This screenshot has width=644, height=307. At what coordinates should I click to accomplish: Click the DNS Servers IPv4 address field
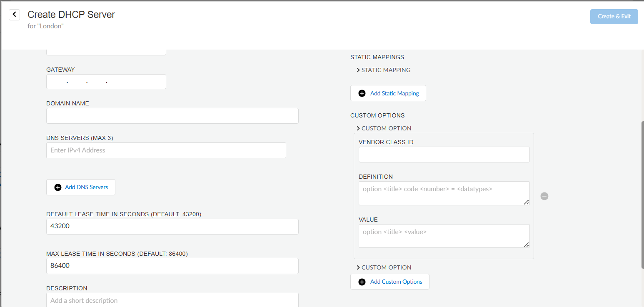point(166,150)
